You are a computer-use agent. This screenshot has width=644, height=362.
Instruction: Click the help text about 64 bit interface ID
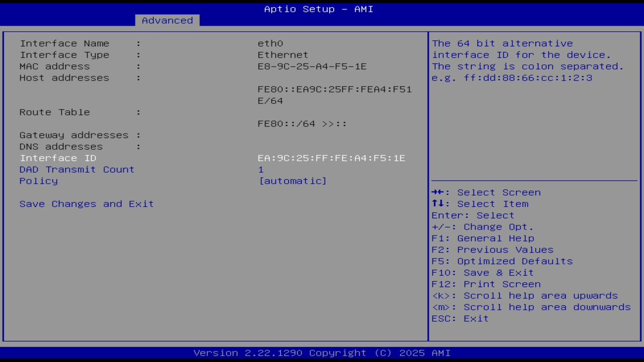tap(526, 60)
